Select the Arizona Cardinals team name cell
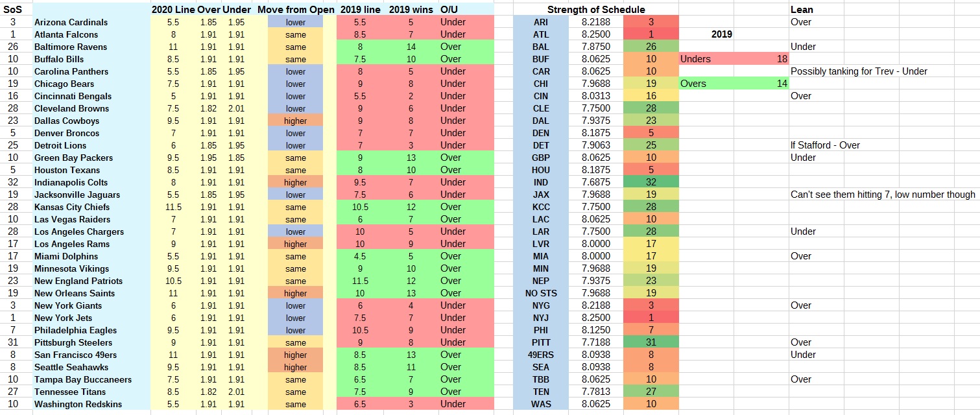980x415 pixels. tap(71, 22)
